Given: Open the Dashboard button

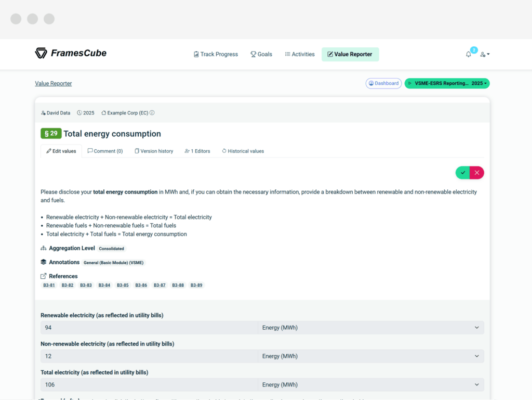Looking at the screenshot, I should tap(384, 83).
